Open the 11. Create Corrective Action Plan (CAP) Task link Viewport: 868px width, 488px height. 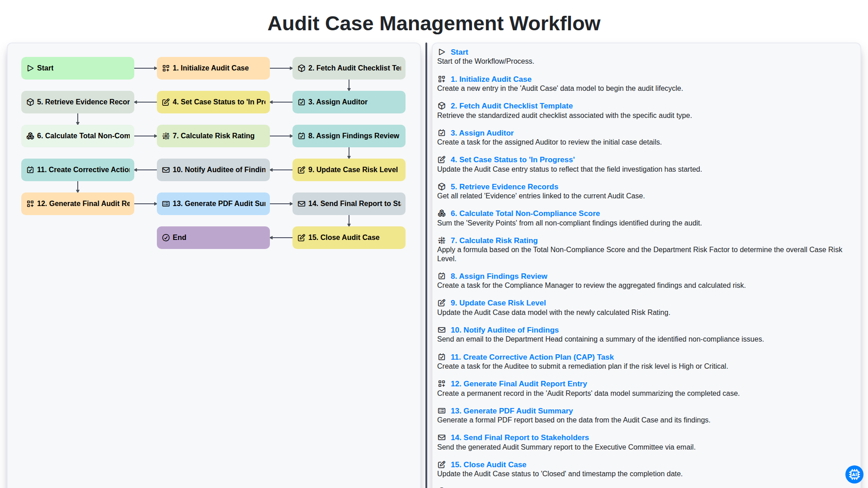click(532, 357)
